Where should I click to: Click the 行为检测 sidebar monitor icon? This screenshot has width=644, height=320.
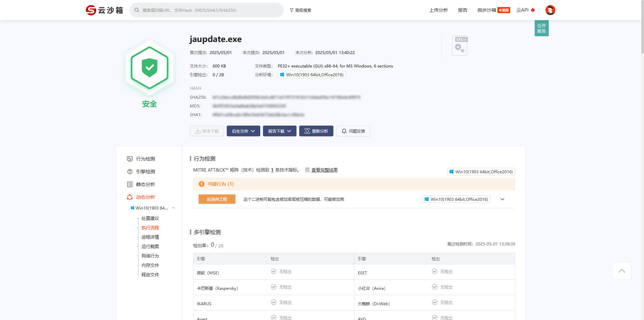(x=130, y=159)
